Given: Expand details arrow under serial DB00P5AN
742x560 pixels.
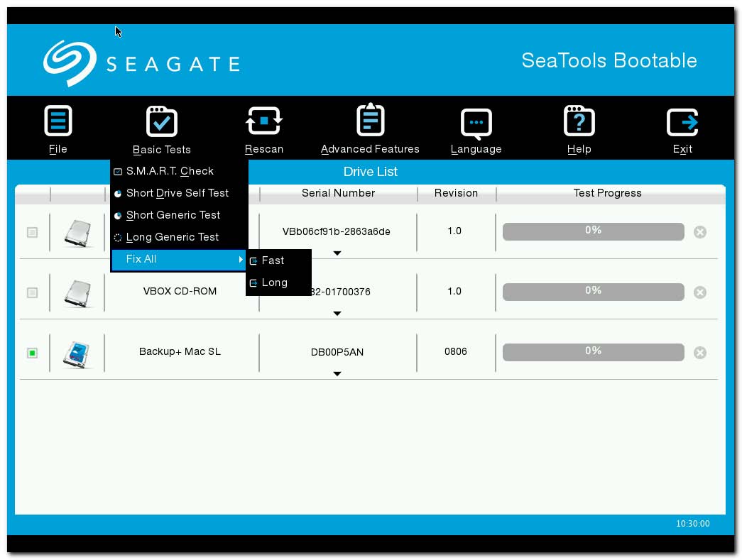Looking at the screenshot, I should [337, 373].
